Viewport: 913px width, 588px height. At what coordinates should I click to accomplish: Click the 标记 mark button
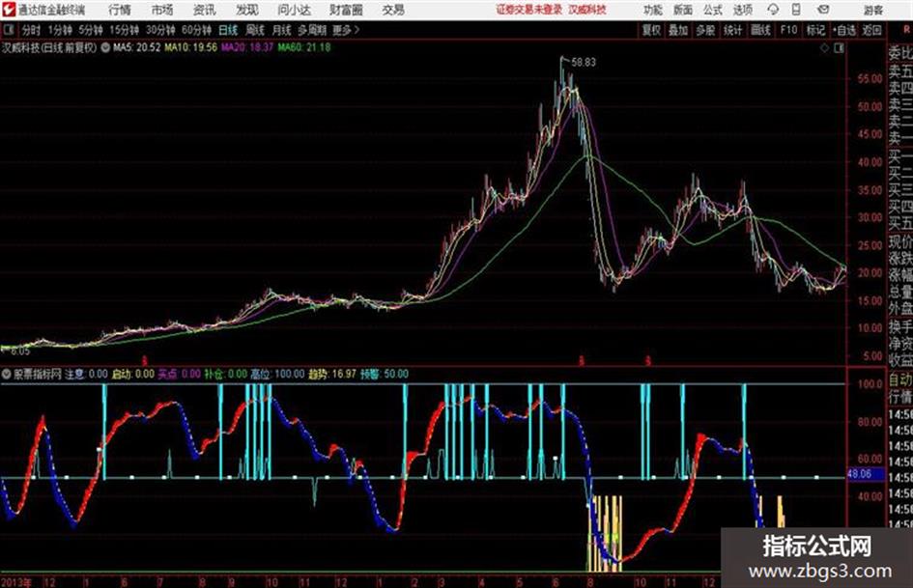[815, 30]
